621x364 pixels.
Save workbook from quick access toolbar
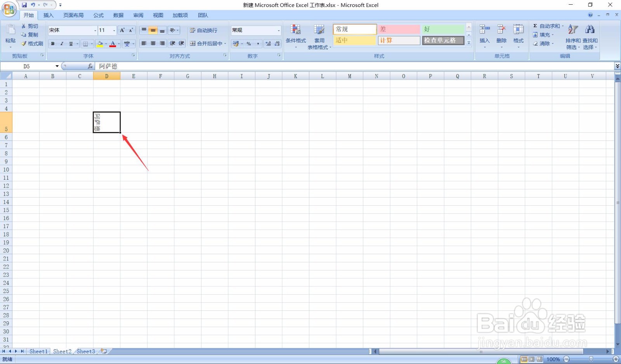(x=24, y=5)
